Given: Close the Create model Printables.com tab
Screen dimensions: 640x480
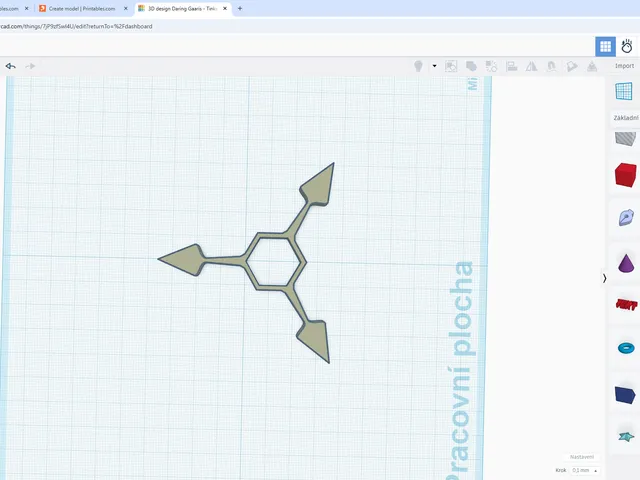Looking at the screenshot, I should 126,9.
